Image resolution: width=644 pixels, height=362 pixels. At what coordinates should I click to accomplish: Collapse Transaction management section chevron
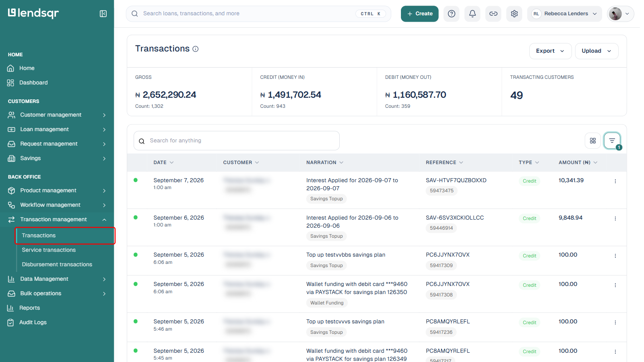coord(104,220)
